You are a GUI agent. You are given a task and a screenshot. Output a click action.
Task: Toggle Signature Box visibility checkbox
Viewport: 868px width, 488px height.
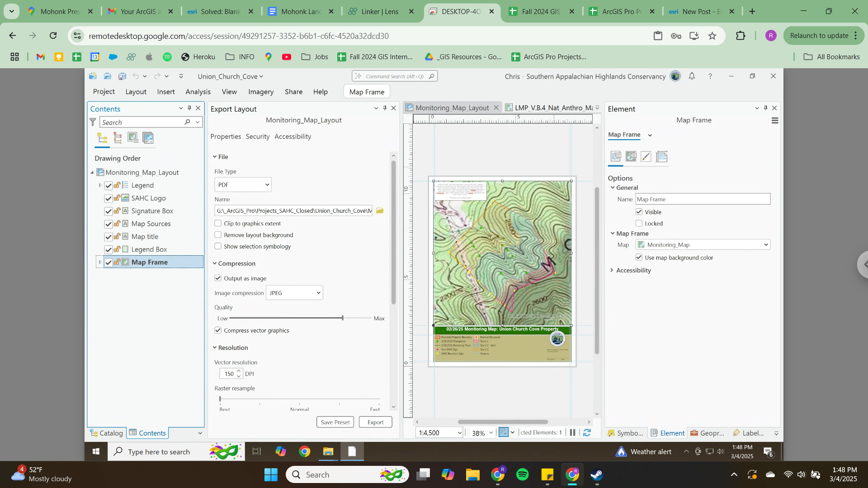pos(108,211)
